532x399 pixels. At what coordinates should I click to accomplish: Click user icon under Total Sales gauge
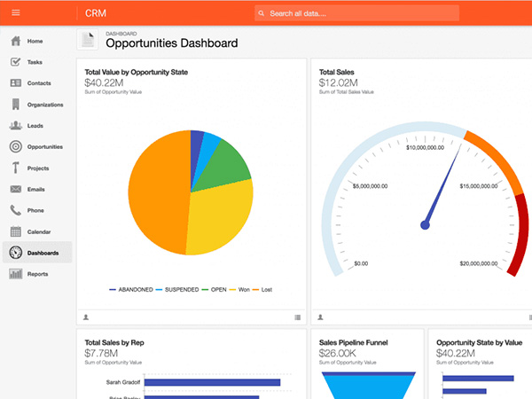[x=320, y=317]
